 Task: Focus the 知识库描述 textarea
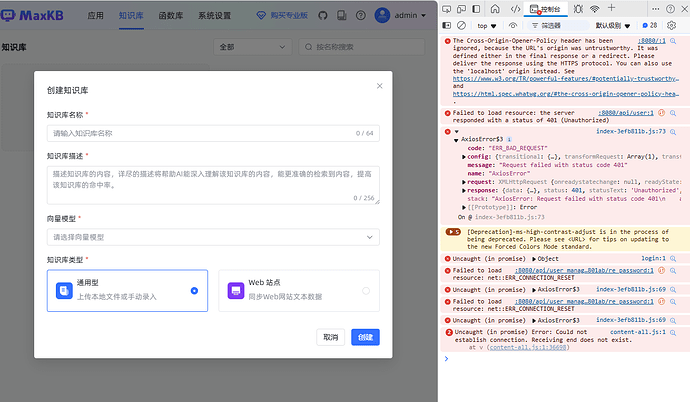pos(213,185)
